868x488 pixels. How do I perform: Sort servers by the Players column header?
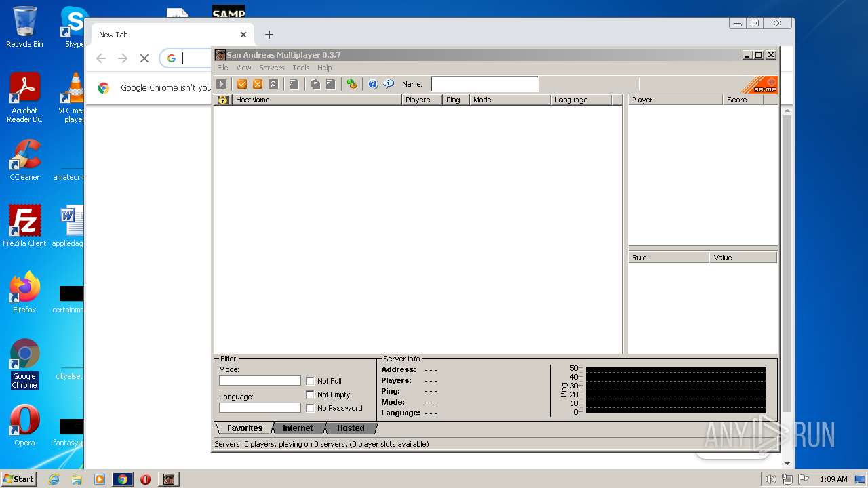click(x=422, y=100)
